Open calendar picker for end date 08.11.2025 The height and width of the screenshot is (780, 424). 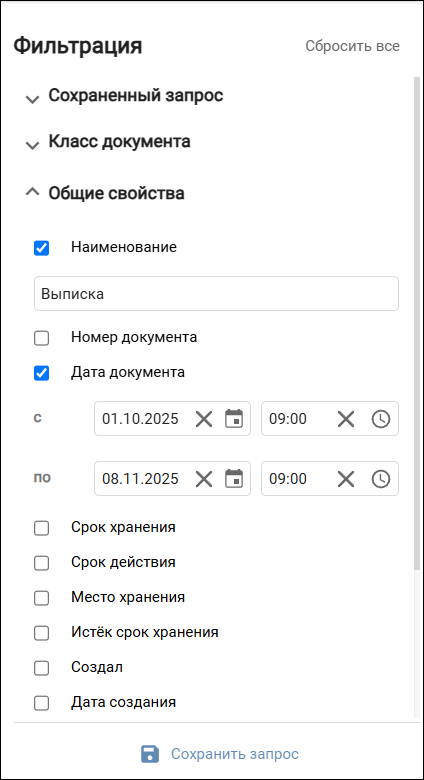pyautogui.click(x=234, y=479)
